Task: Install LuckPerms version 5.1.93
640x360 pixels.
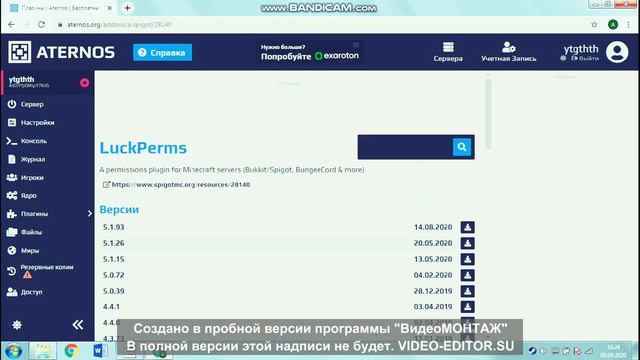Action: (x=467, y=227)
